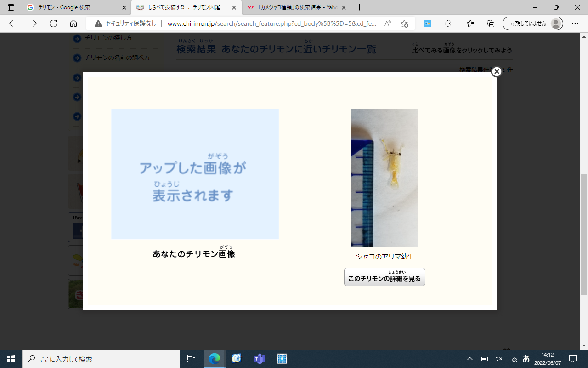
Task: Click the シャコのアリマ幼生 caption text
Action: 385,257
